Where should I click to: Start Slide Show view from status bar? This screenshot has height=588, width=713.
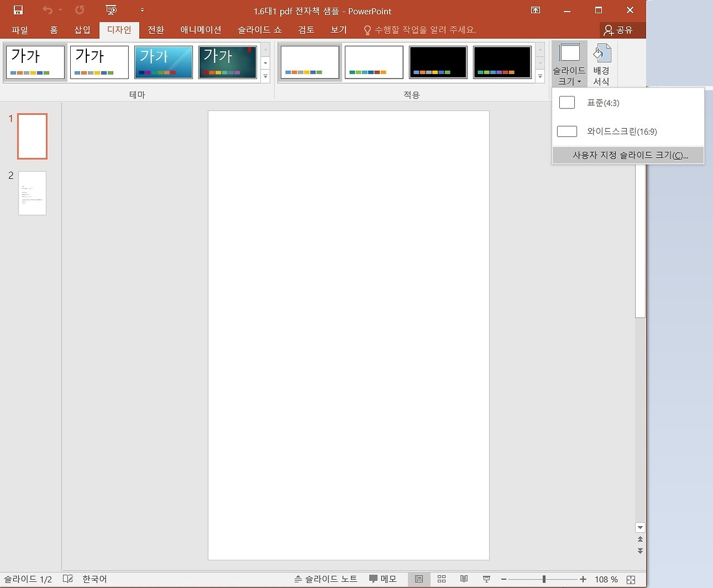[x=486, y=579]
